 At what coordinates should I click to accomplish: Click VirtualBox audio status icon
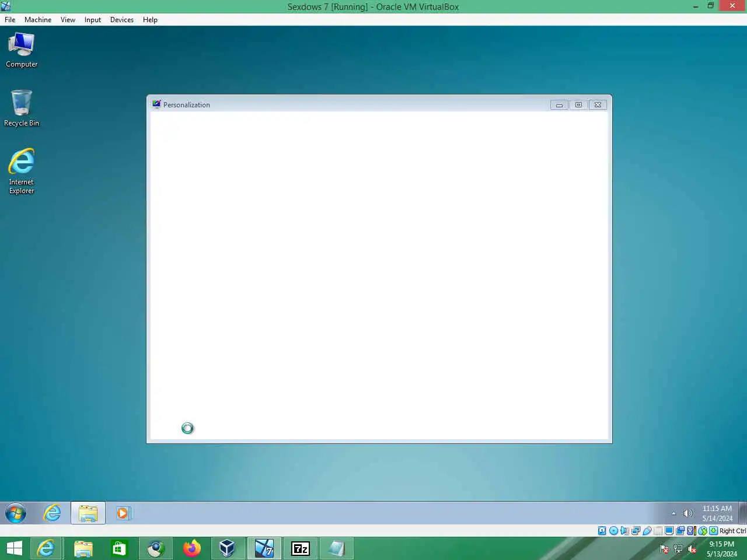coord(624,531)
